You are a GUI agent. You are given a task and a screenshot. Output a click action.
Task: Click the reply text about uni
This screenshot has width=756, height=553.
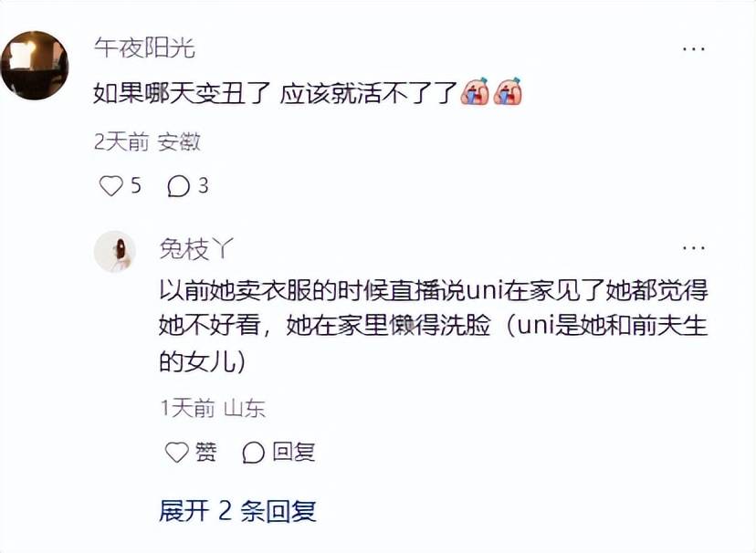(433, 326)
